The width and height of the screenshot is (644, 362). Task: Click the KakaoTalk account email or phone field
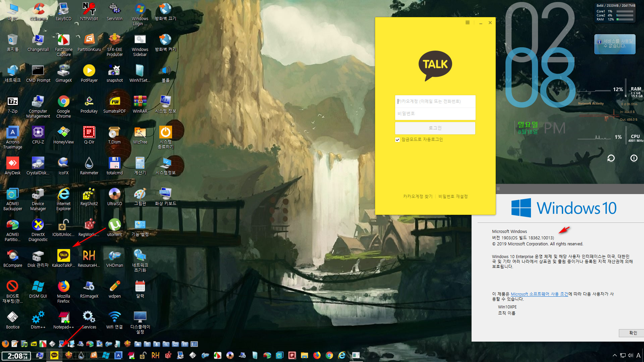[435, 101]
